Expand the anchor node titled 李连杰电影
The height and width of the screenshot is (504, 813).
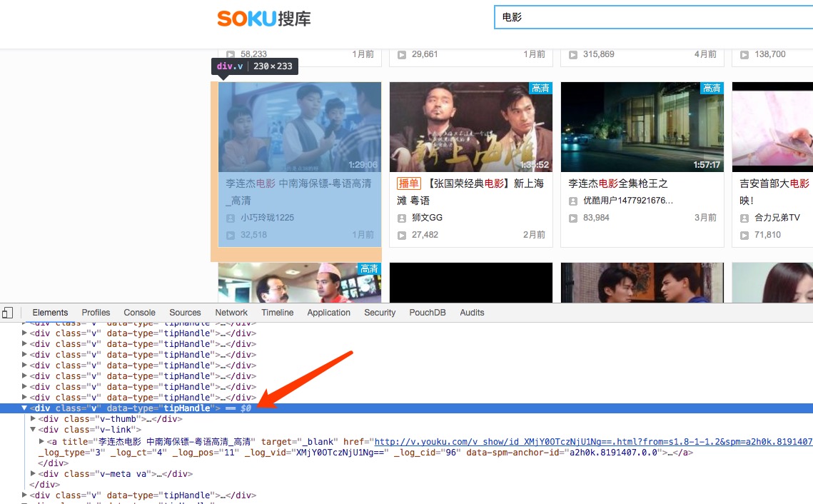tap(41, 441)
